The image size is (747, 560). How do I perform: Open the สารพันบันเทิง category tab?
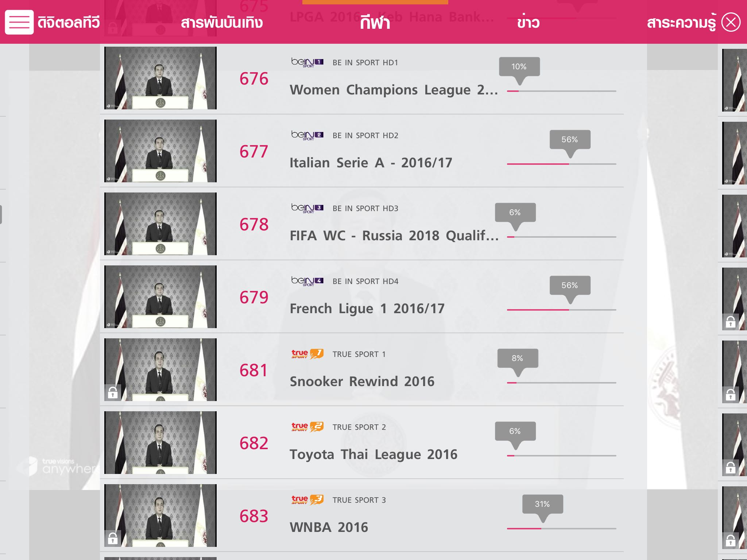[222, 23]
